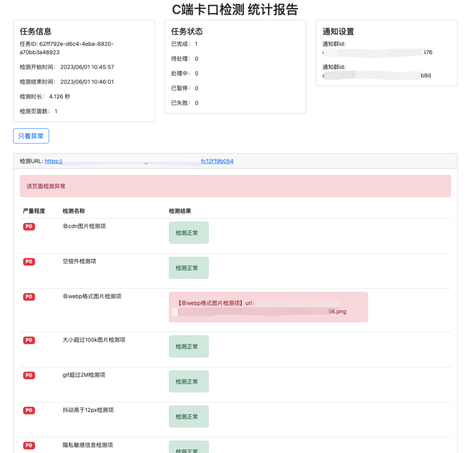Select 检测正常 result for 抖动高于12px检测项

(189, 416)
